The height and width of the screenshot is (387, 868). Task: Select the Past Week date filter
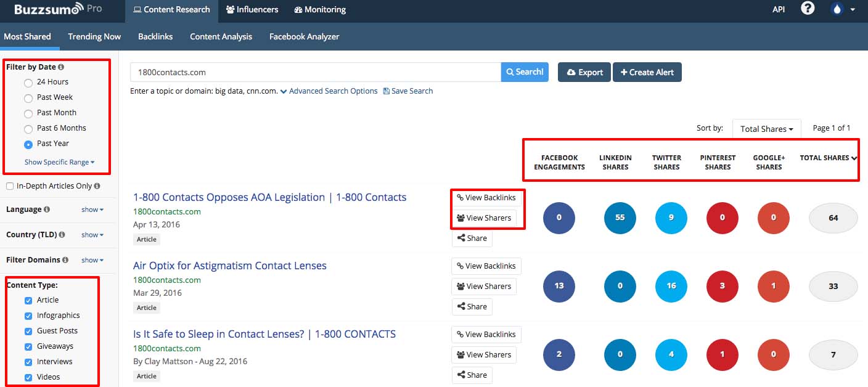tap(28, 98)
